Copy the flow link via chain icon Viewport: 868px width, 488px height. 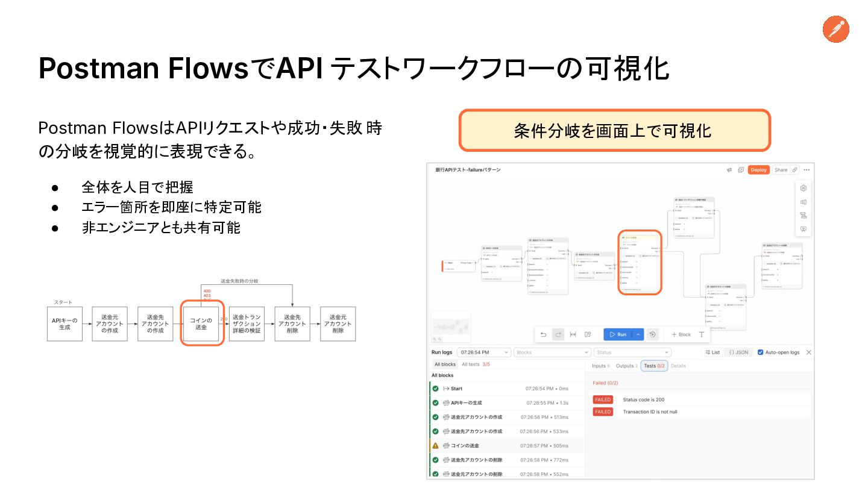coord(795,170)
